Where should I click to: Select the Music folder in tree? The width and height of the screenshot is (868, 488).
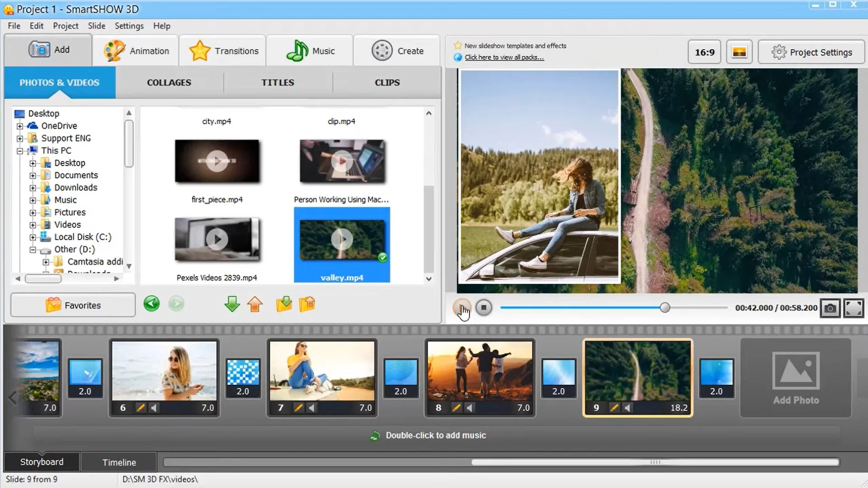(65, 200)
